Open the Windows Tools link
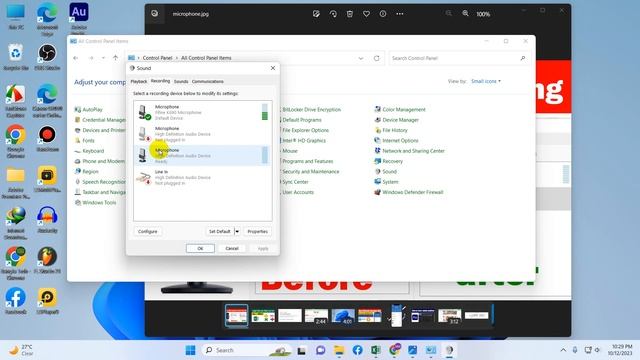 tap(99, 202)
